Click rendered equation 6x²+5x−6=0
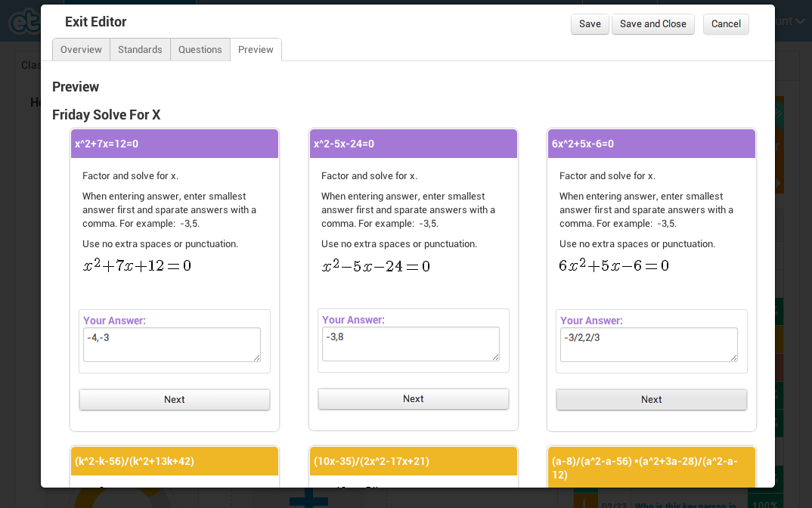This screenshot has width=812, height=508. [614, 265]
